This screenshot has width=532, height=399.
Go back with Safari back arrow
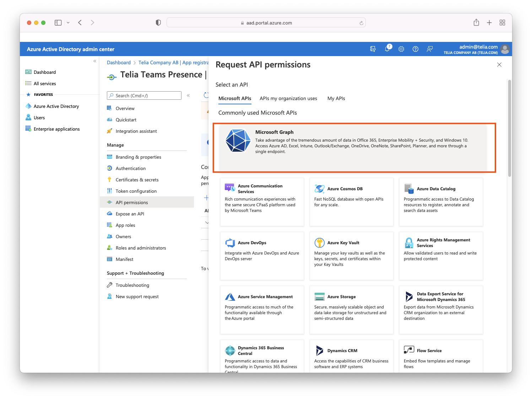point(80,23)
